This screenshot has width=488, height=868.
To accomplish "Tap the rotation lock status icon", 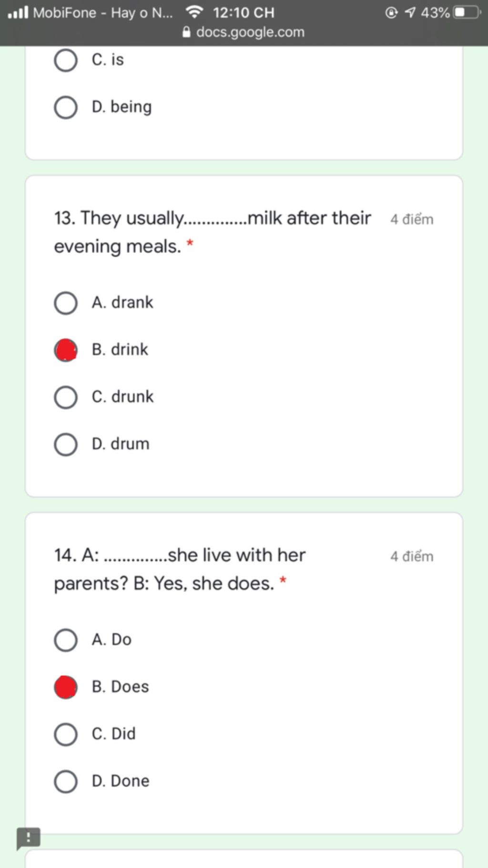I will [391, 12].
